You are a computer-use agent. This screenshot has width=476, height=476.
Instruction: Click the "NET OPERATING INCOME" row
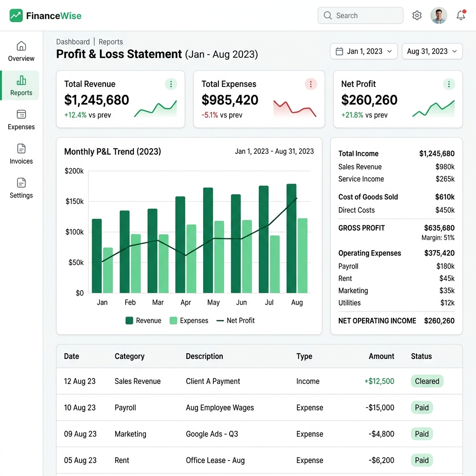[x=397, y=321]
